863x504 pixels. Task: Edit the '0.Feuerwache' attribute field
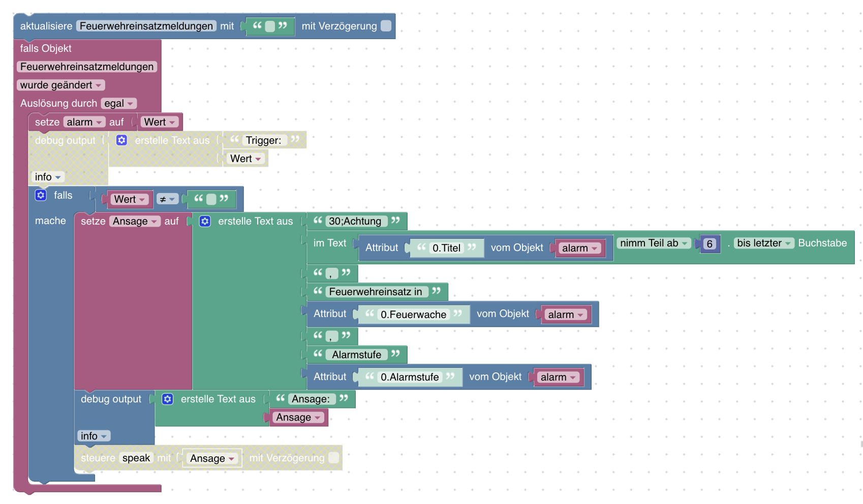point(414,314)
